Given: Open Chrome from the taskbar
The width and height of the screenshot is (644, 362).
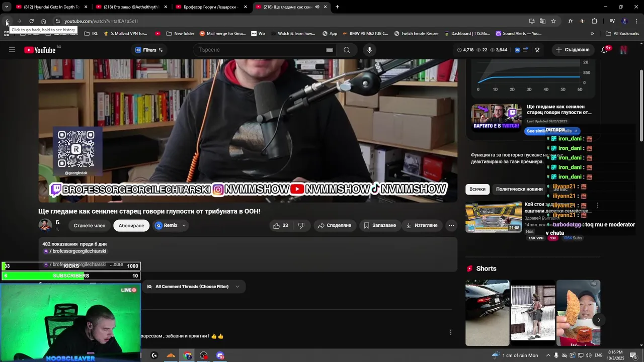Looking at the screenshot, I should 188,355.
